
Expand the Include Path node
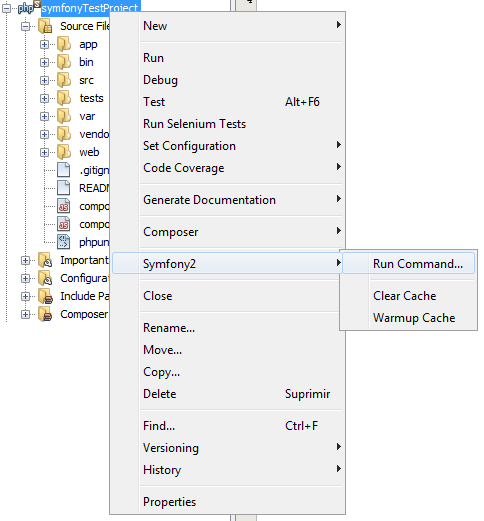coord(25,296)
